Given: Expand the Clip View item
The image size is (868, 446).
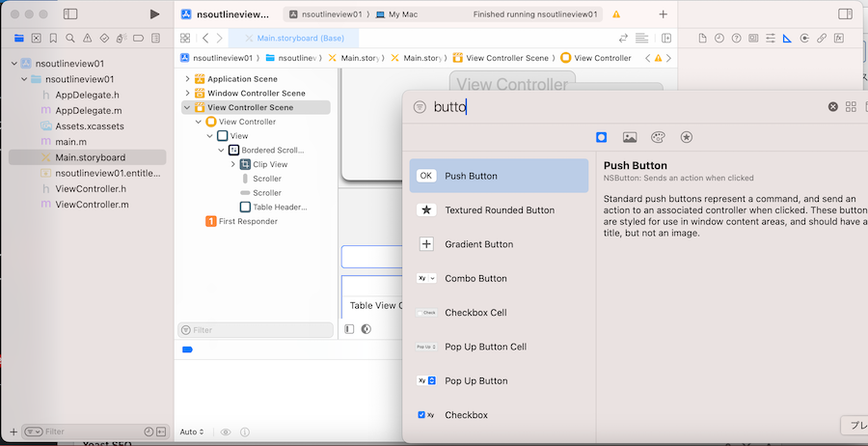Looking at the screenshot, I should click(x=233, y=165).
